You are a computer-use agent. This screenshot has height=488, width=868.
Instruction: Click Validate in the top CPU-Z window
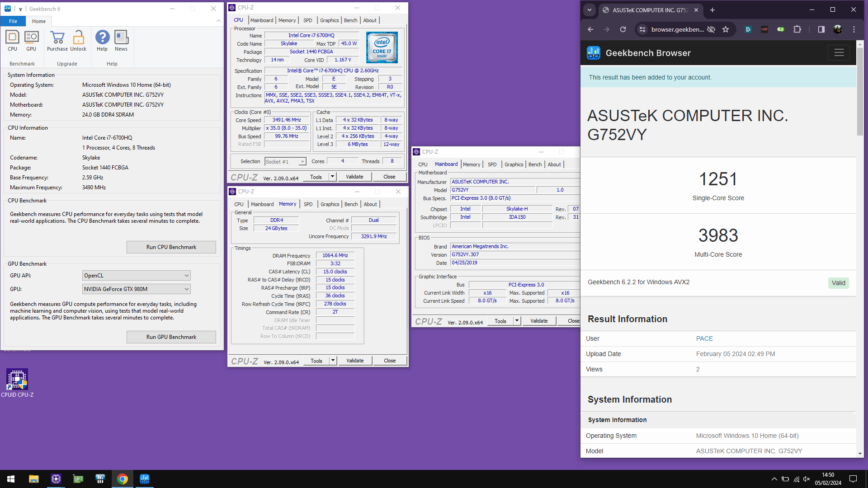point(354,177)
